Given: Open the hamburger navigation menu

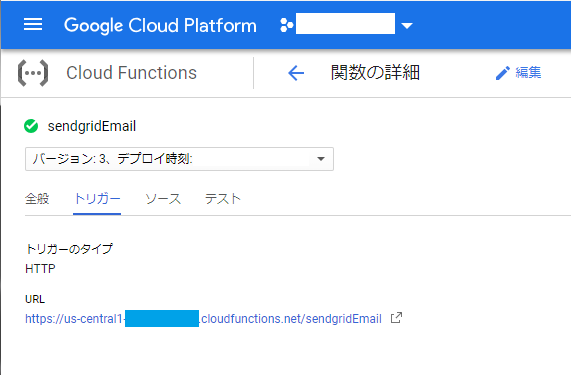Looking at the screenshot, I should click(33, 24).
